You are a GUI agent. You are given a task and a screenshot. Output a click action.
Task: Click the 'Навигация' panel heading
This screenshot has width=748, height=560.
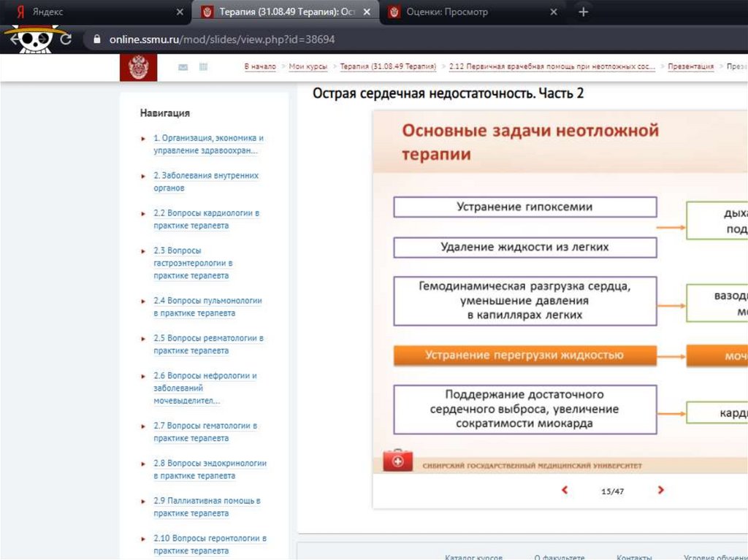click(x=165, y=113)
